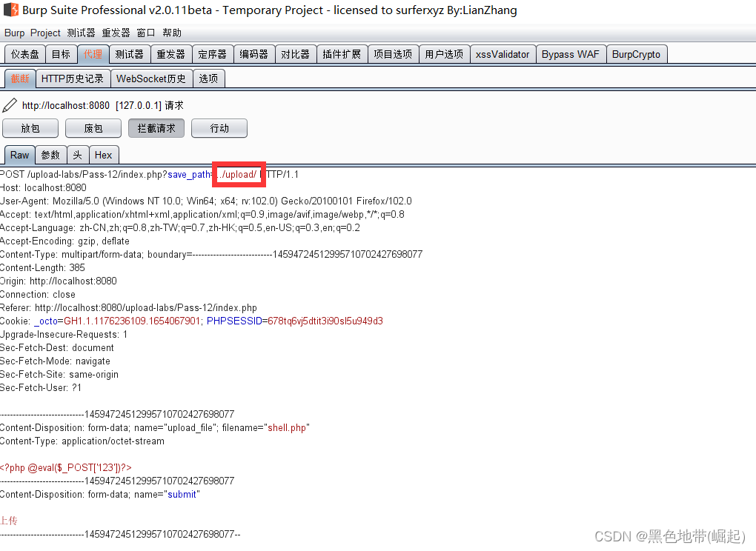Click the Sec-Fetch-Site: same-origin line
756x551 pixels.
click(59, 374)
